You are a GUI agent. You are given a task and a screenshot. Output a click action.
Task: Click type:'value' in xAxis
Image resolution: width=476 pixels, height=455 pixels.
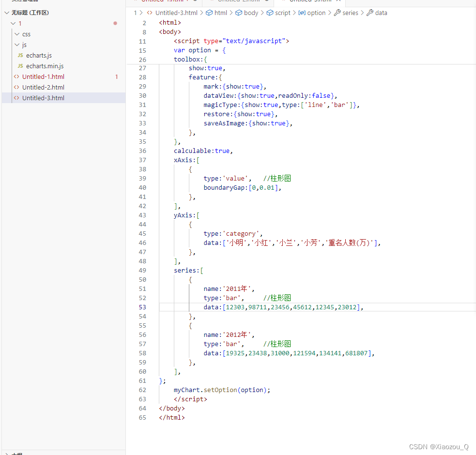pyautogui.click(x=228, y=179)
